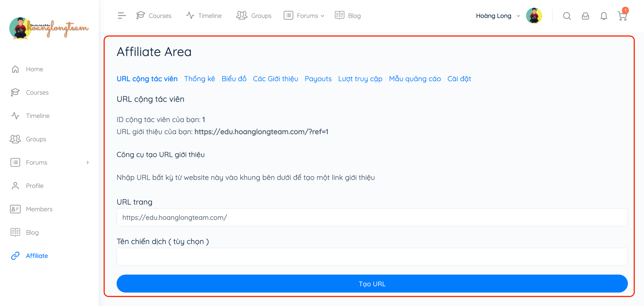Open the Hoàng Long account name
The image size is (644, 306).
pos(493,16)
